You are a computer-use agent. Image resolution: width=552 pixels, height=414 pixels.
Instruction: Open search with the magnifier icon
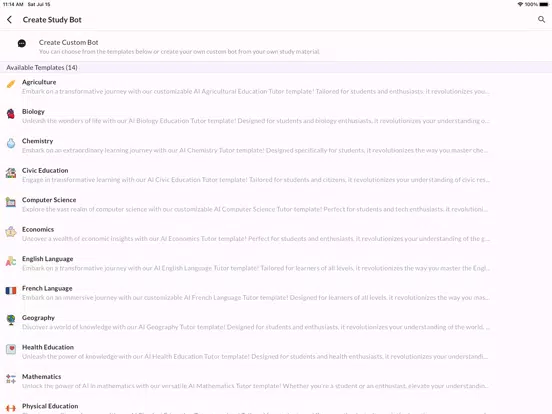541,19
